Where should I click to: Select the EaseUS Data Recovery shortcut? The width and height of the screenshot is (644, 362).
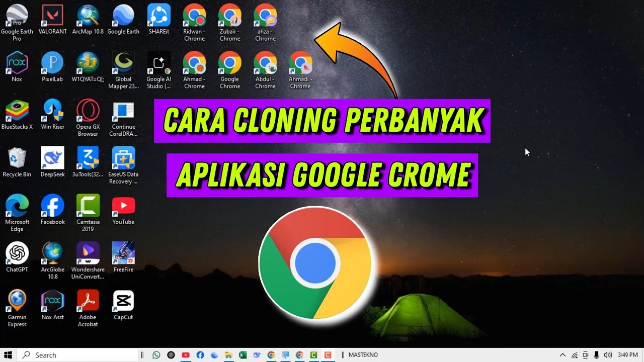coord(123,165)
